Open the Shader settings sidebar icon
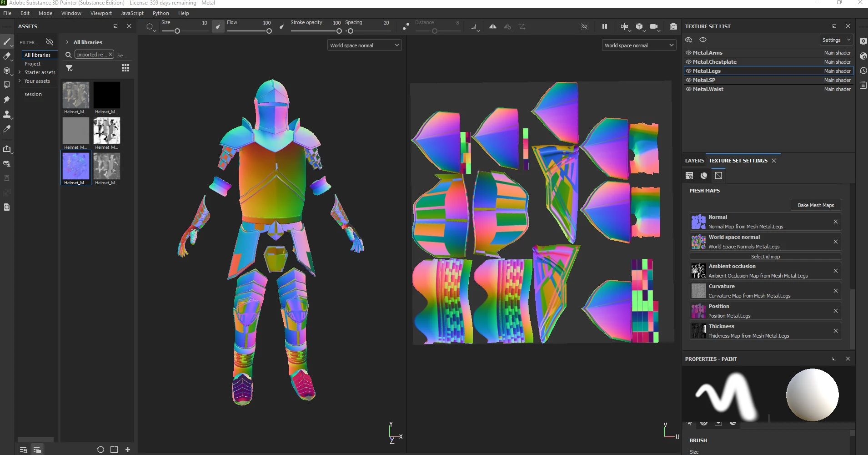 coord(863,56)
